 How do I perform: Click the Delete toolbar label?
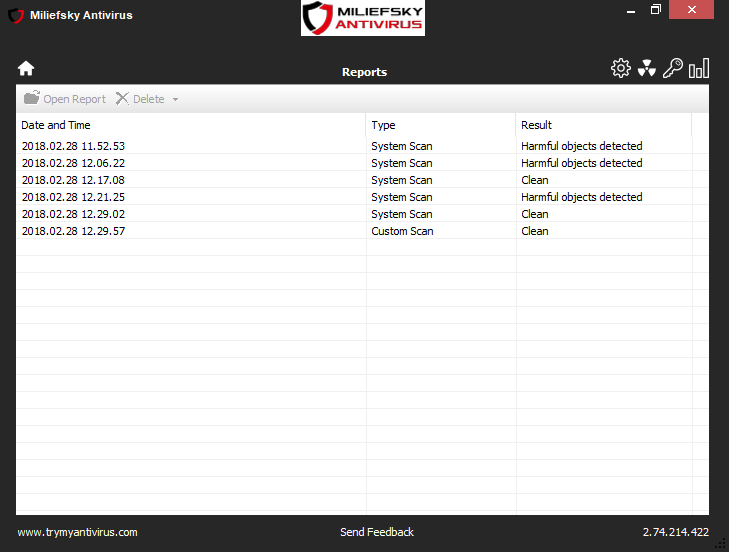click(149, 99)
